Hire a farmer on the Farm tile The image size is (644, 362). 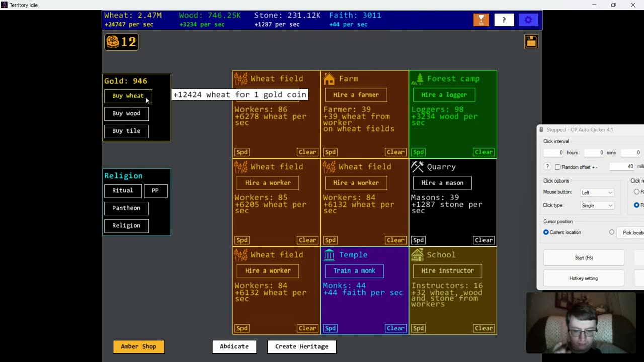tap(356, 95)
